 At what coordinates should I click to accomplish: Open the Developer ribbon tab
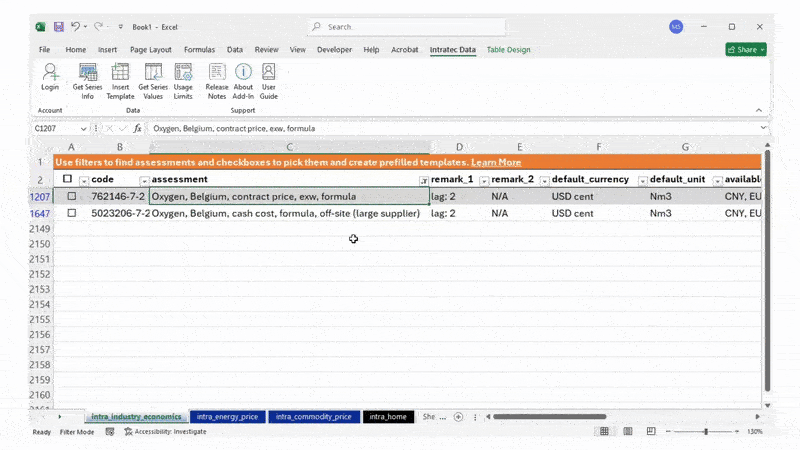pyautogui.click(x=334, y=49)
